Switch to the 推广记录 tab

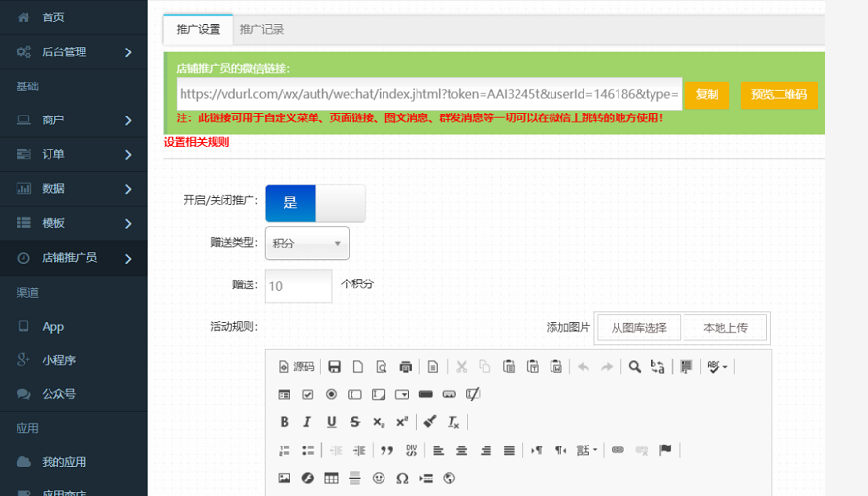point(261,30)
